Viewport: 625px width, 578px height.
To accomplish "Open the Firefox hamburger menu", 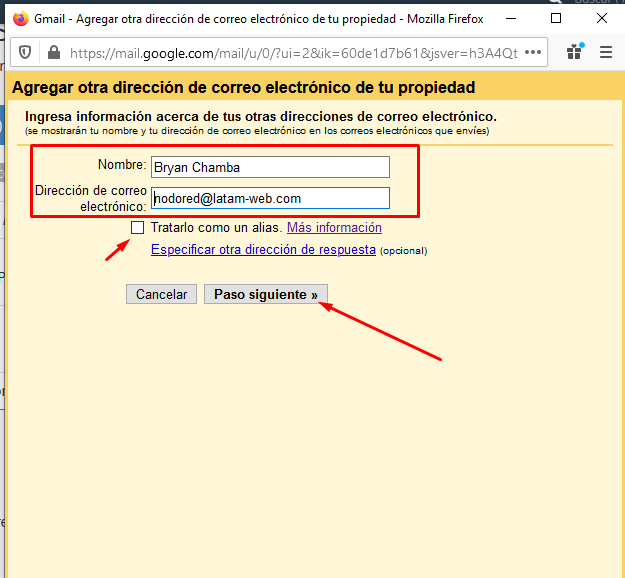I will point(606,53).
